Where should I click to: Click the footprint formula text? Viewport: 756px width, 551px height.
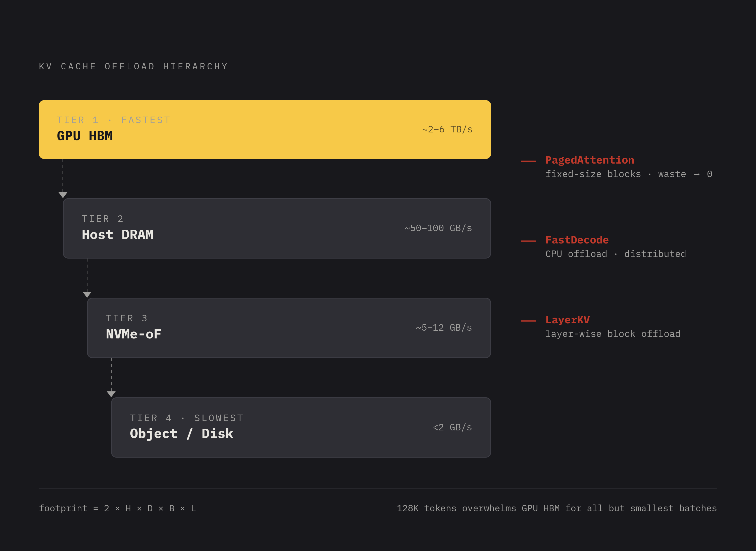(117, 508)
